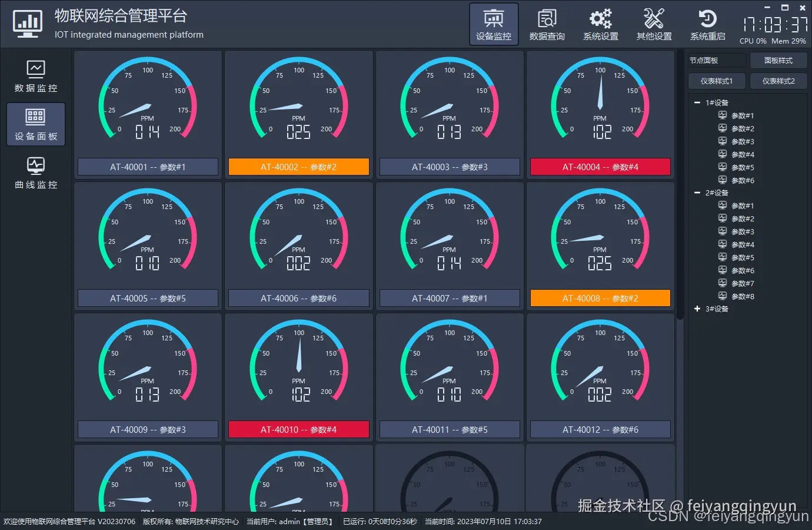Click icon of 参数#6 under 2#设备
The width and height of the screenshot is (812, 530).
click(x=723, y=270)
